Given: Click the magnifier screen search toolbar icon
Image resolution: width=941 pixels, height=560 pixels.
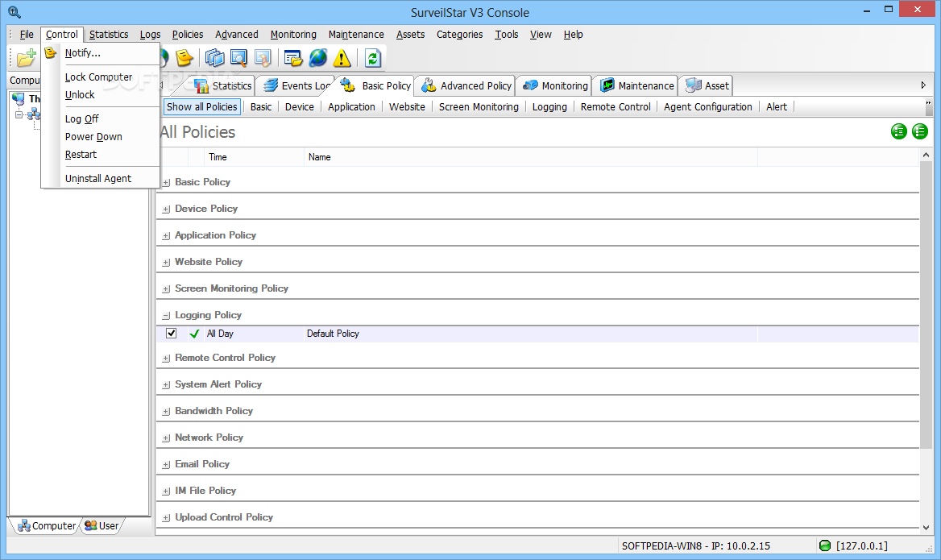Looking at the screenshot, I should [x=238, y=58].
